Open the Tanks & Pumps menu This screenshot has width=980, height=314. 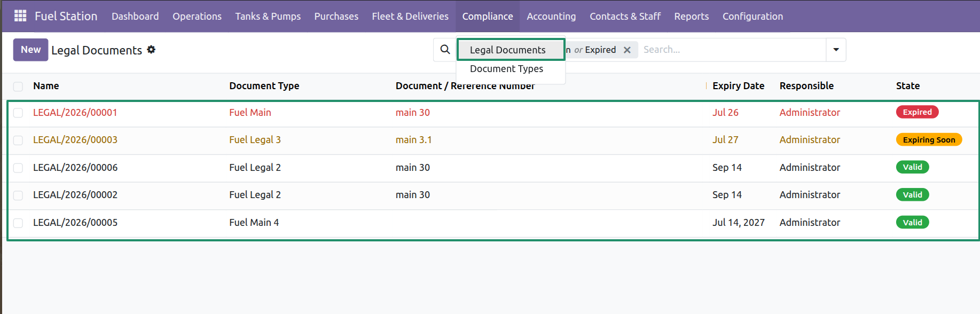coord(268,16)
